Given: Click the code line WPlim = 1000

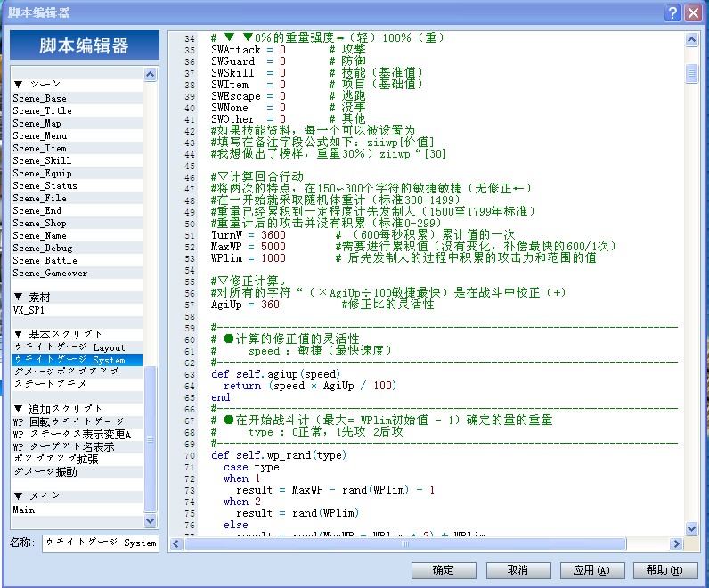Looking at the screenshot, I should click(x=249, y=258).
